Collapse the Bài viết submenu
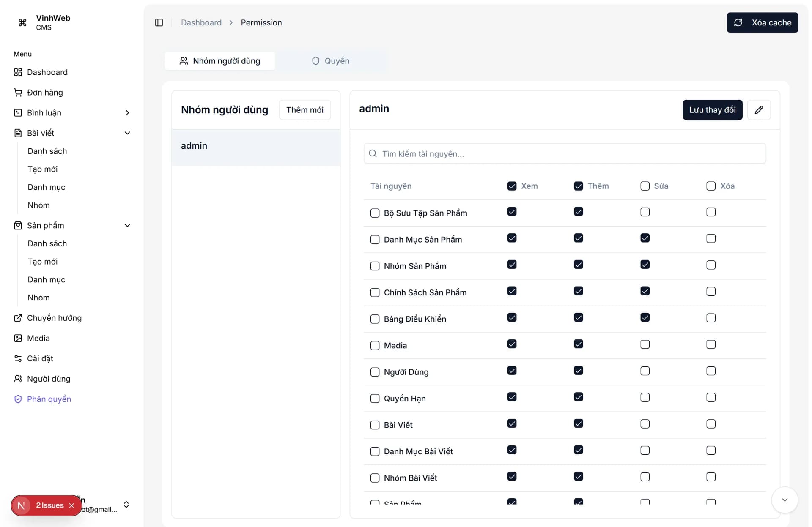The height and width of the screenshot is (527, 812). point(127,133)
